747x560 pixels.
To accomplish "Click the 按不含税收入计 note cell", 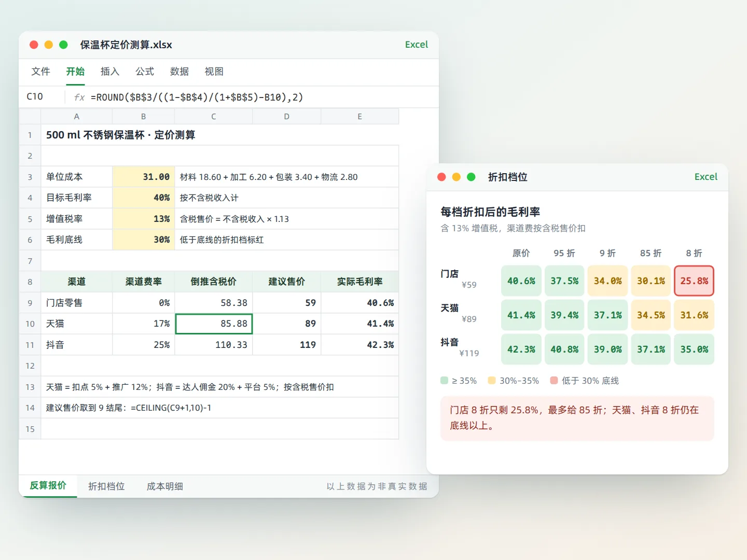I will tap(286, 198).
